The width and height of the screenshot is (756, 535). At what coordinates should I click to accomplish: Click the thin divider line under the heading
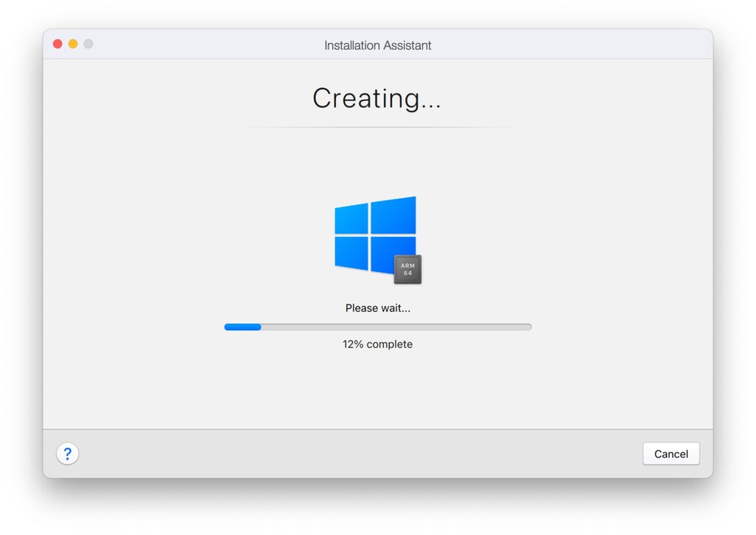378,127
